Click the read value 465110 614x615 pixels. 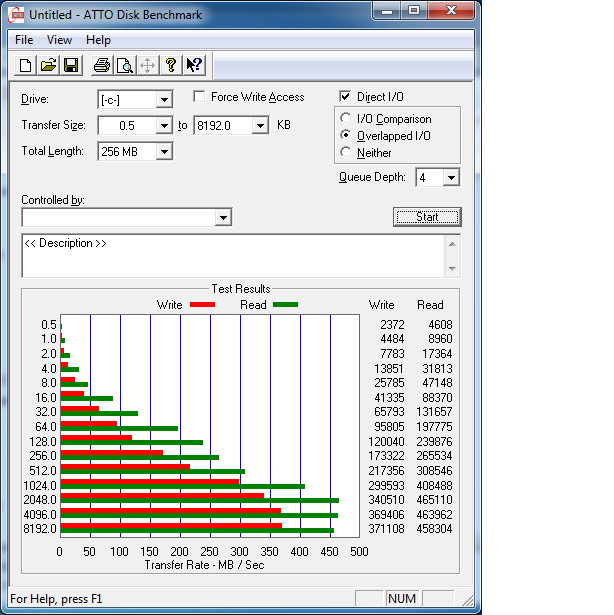434,500
